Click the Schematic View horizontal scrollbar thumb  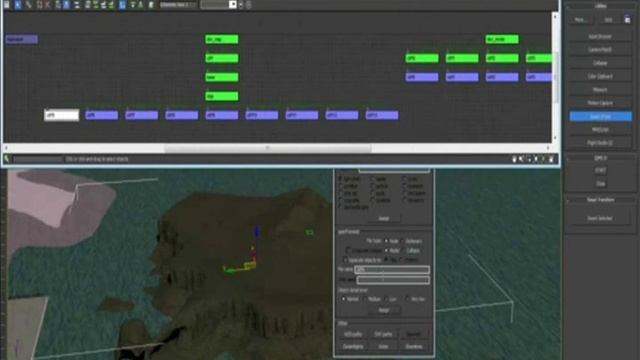pyautogui.click(x=268, y=148)
